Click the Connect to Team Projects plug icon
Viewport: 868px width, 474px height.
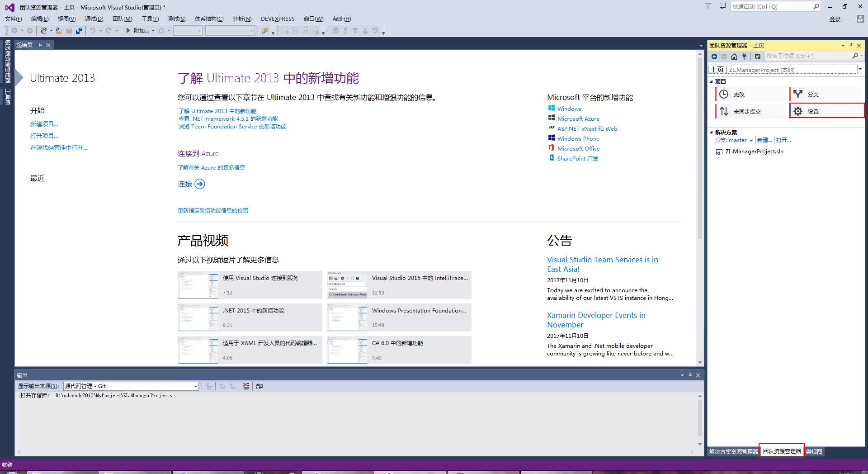click(744, 57)
